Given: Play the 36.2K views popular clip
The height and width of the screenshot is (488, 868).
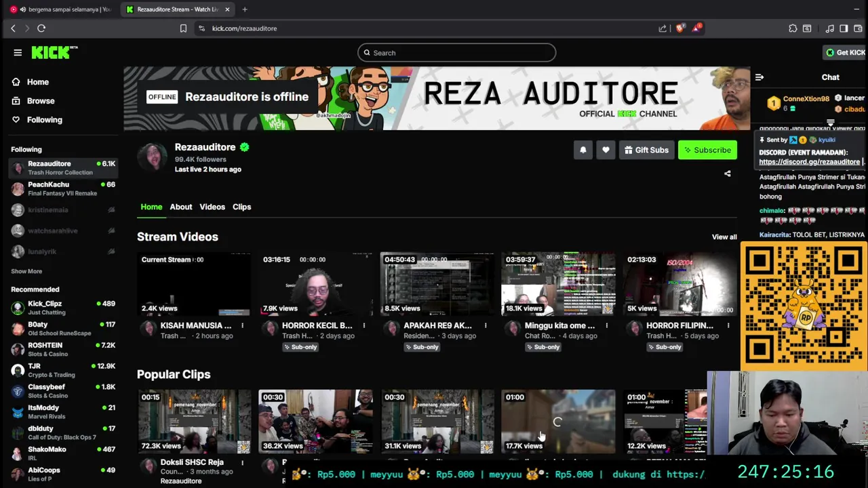Looking at the screenshot, I should [315, 422].
